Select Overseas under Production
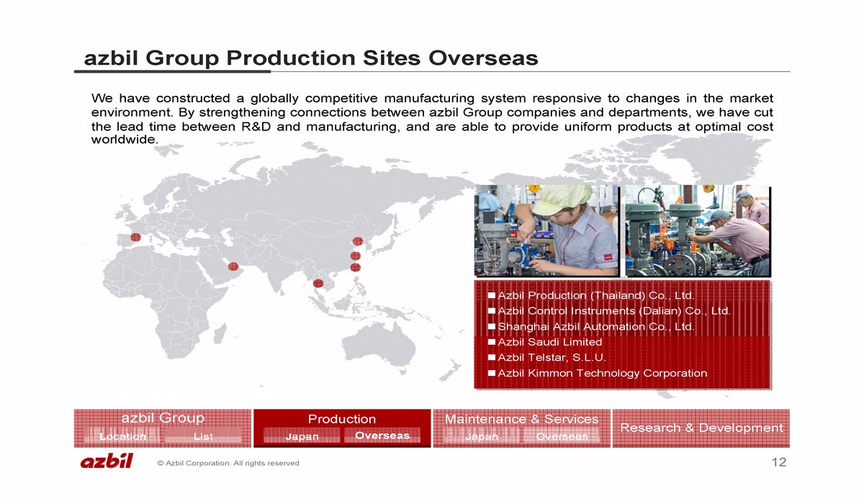 [382, 436]
